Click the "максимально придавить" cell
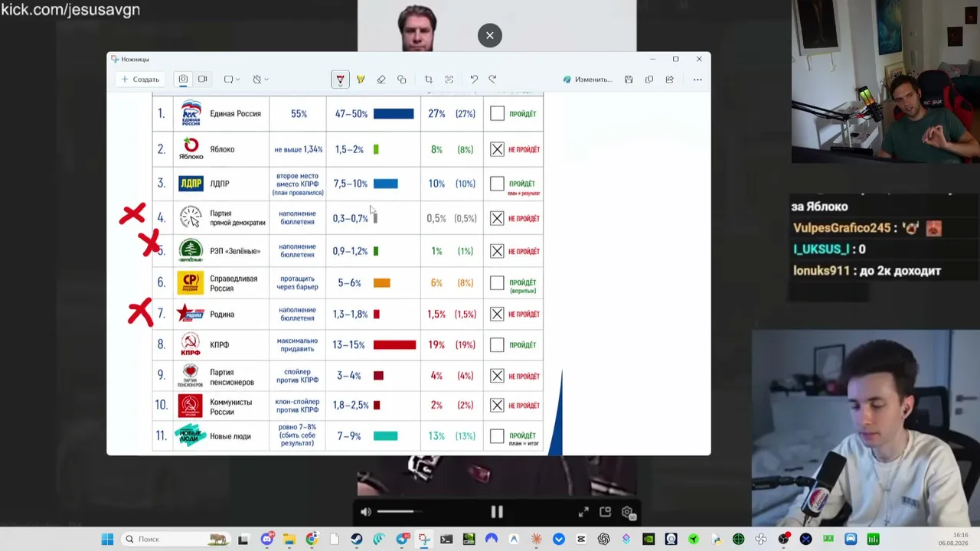Image resolution: width=980 pixels, height=551 pixels. tap(297, 345)
